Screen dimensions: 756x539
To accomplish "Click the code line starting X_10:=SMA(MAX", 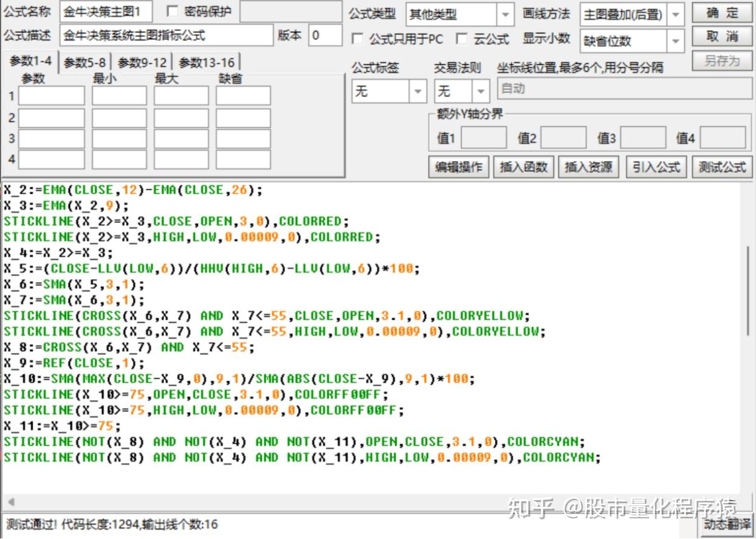I will [239, 379].
